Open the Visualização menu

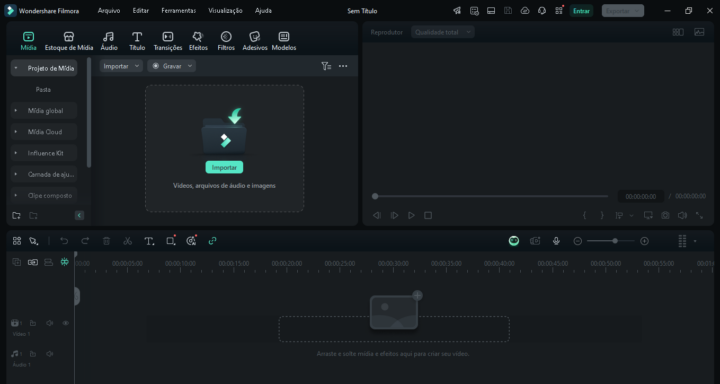(225, 11)
